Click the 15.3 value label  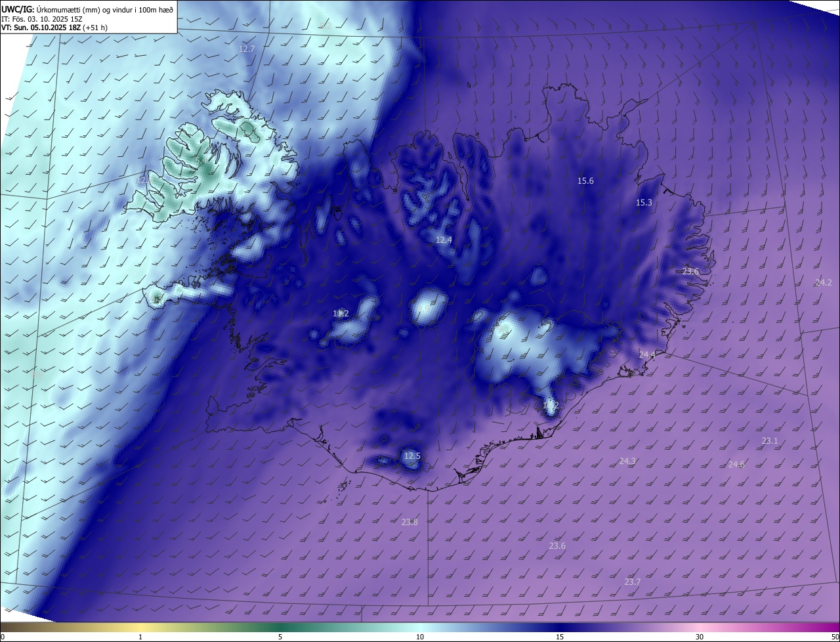click(x=644, y=203)
